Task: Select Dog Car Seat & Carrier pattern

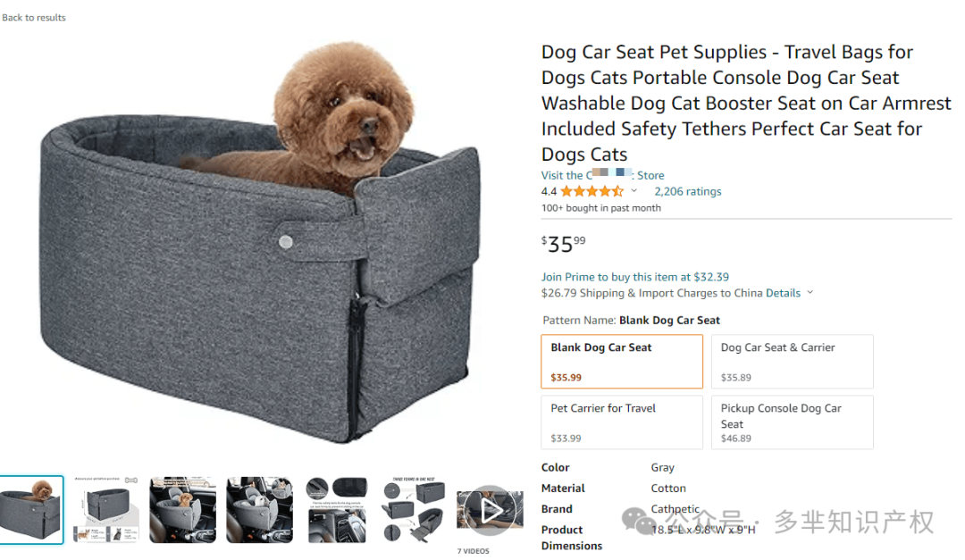Action: [x=792, y=362]
